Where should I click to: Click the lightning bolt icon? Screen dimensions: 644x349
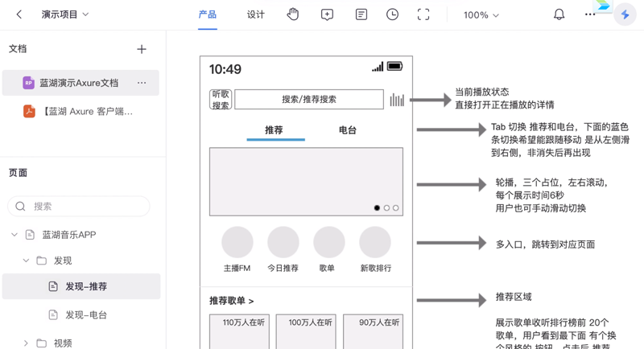[x=625, y=14]
